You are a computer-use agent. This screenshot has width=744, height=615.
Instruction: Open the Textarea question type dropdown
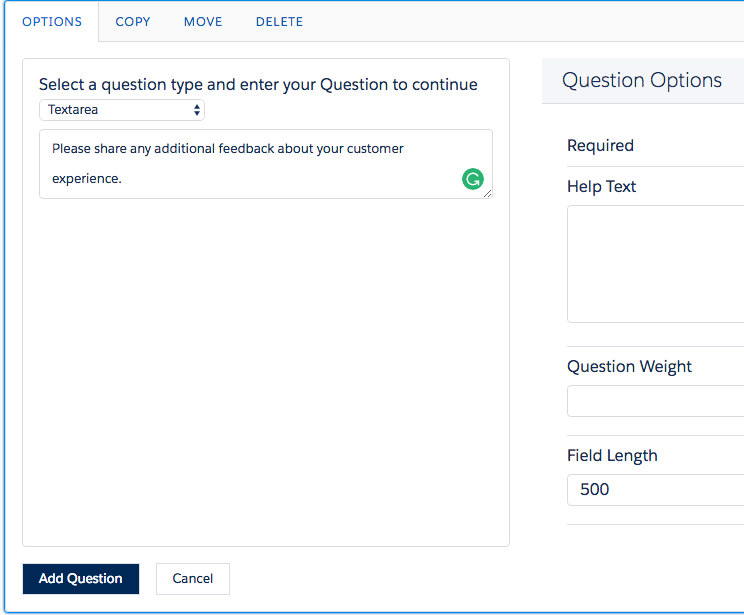click(x=122, y=110)
